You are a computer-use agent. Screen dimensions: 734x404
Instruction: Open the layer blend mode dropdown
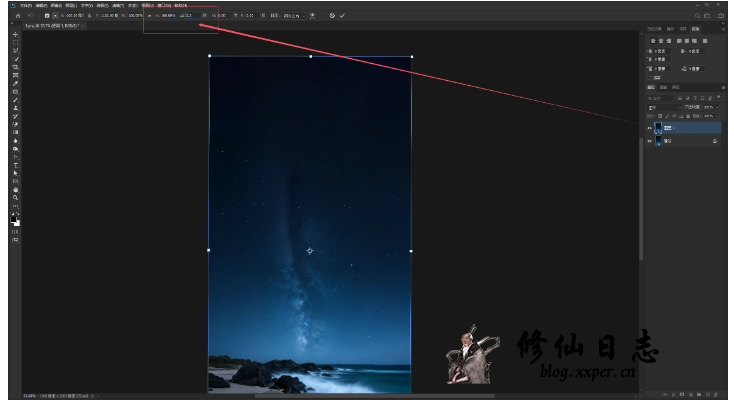tap(665, 107)
